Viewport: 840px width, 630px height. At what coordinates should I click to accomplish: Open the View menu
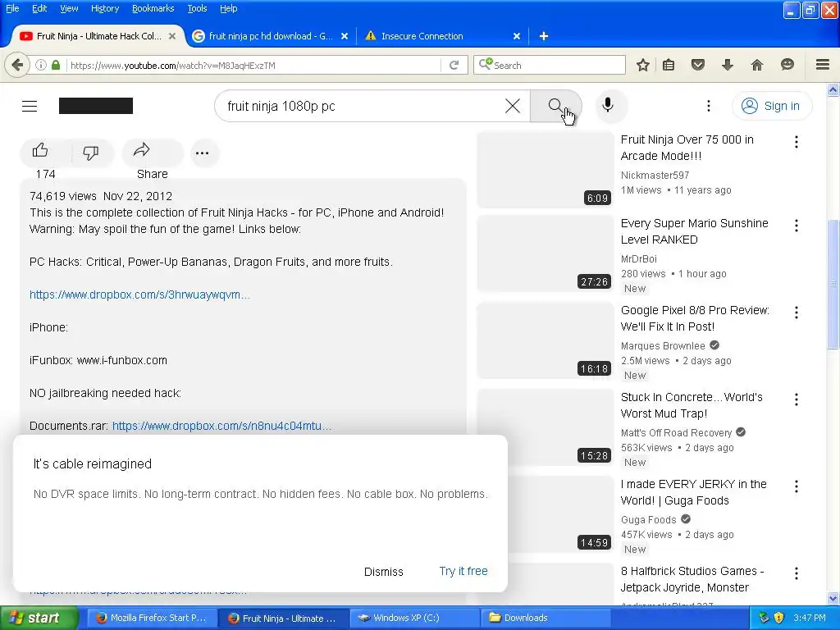69,8
